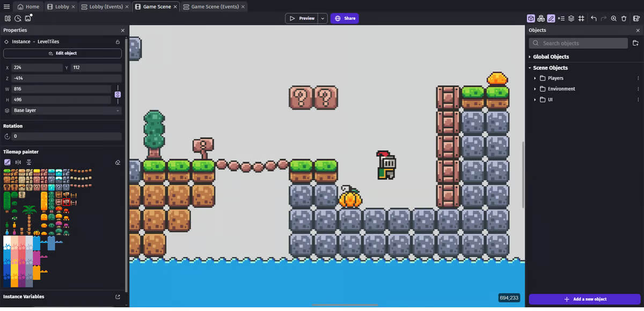Click the height H field
The height and width of the screenshot is (311, 644).
[61, 100]
